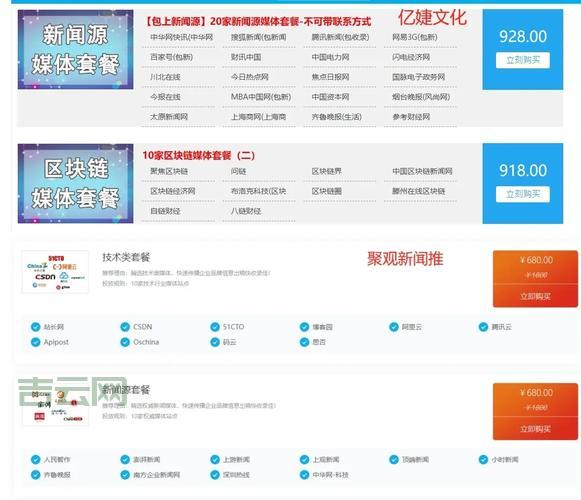This screenshot has height=500, width=581.
Task: Click the check icon beside 站长网
Action: (36, 327)
